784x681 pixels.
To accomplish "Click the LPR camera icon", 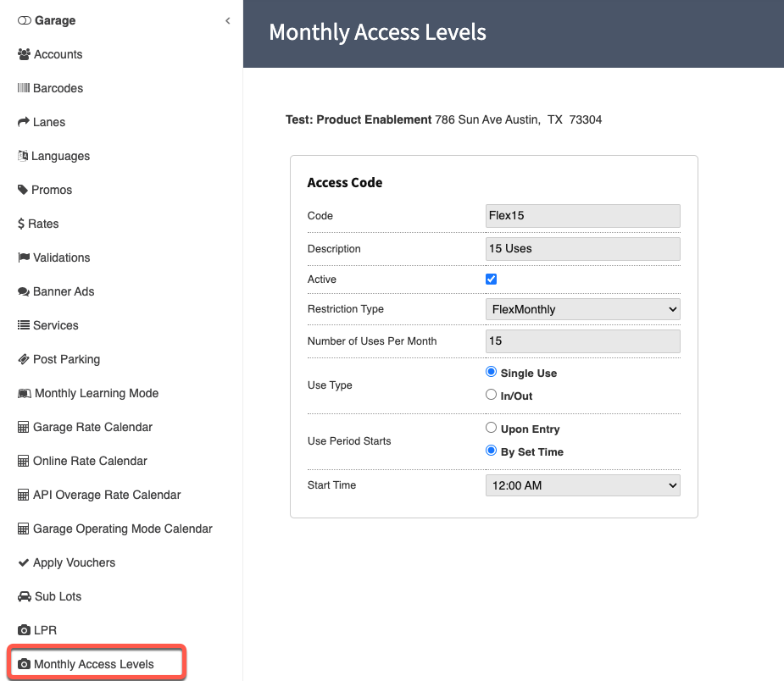I will point(24,630).
